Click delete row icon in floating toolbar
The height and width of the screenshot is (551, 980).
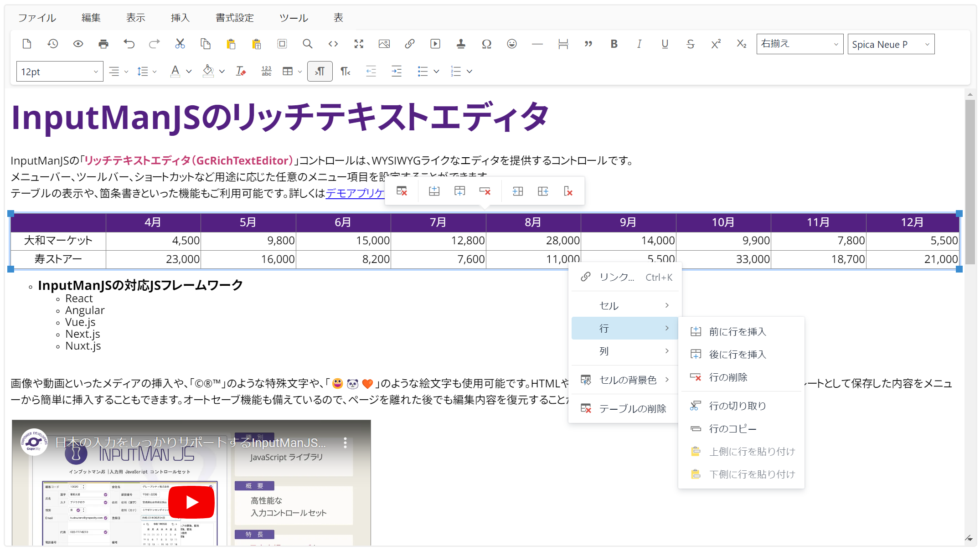coord(485,191)
